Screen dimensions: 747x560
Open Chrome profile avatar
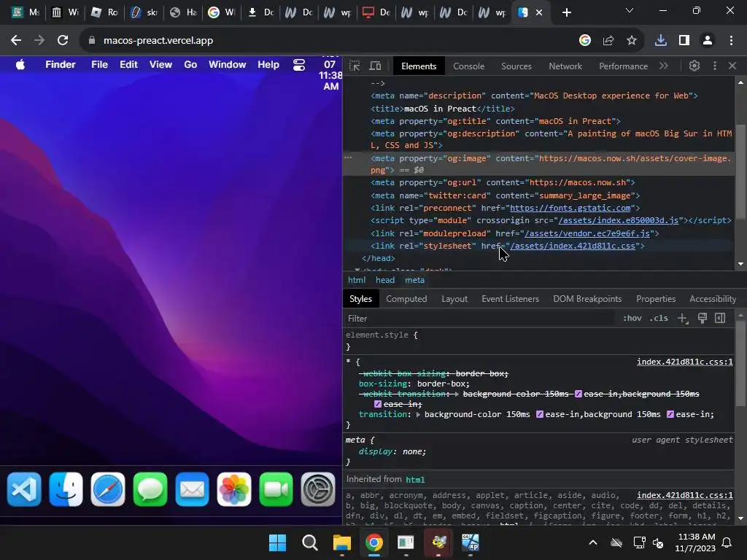click(708, 41)
